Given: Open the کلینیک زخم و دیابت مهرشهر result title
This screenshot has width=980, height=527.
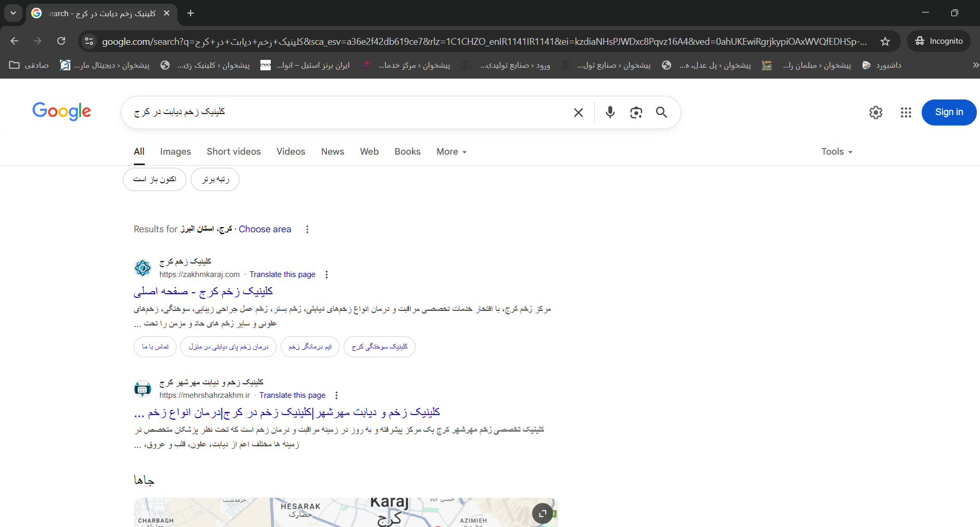Looking at the screenshot, I should (287, 412).
